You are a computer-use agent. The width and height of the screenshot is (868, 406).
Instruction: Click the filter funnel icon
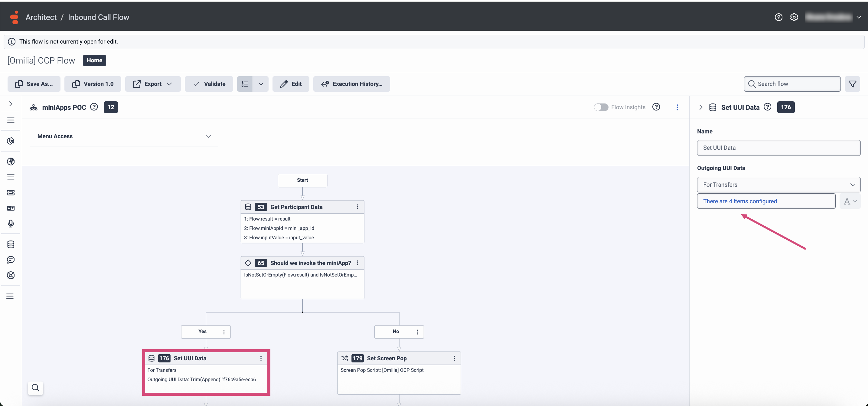[852, 84]
